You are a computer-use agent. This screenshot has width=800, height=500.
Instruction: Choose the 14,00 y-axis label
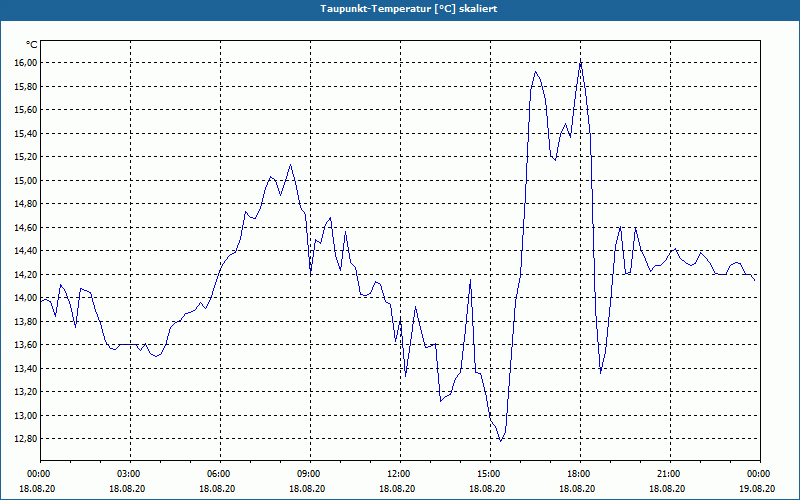[25, 297]
